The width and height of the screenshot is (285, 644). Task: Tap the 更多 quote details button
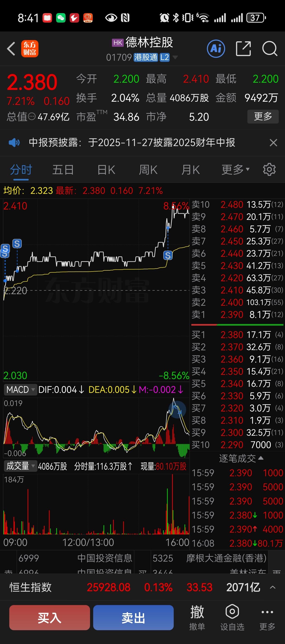(x=263, y=116)
